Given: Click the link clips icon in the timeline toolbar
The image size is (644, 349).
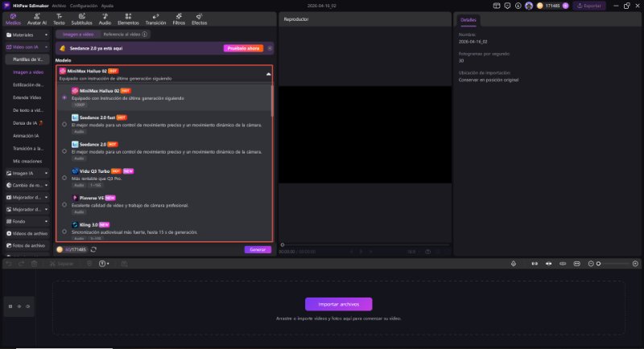Looking at the screenshot, I should (x=563, y=264).
